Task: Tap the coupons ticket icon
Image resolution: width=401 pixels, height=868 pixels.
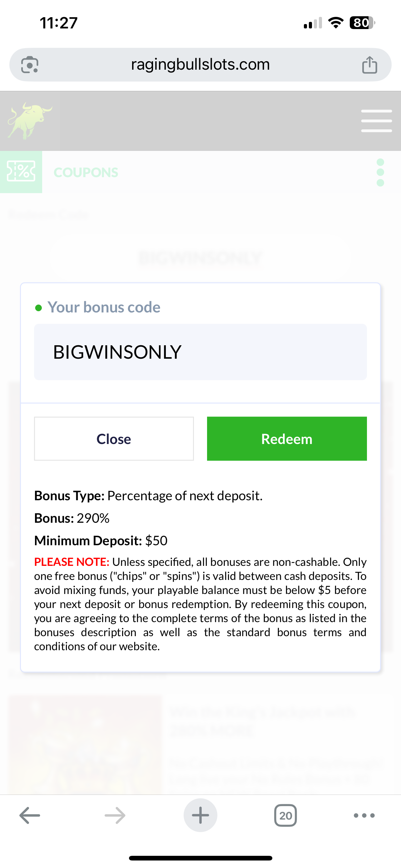Action: click(x=21, y=172)
